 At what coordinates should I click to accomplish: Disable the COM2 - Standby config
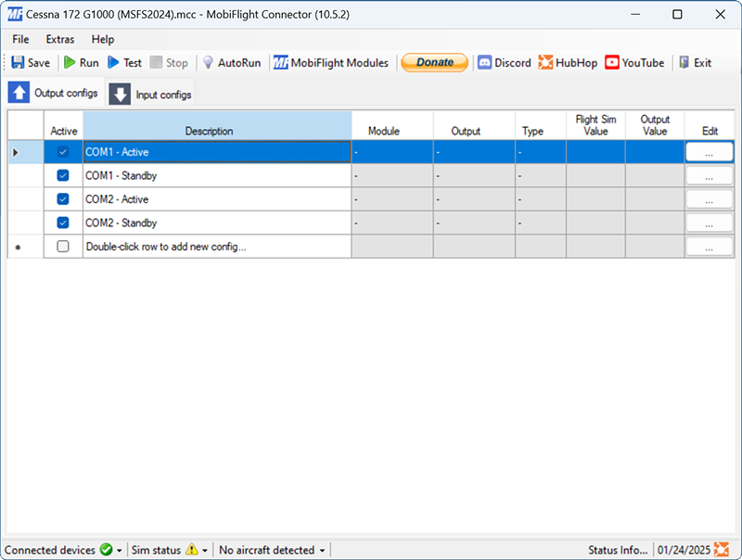pos(62,223)
